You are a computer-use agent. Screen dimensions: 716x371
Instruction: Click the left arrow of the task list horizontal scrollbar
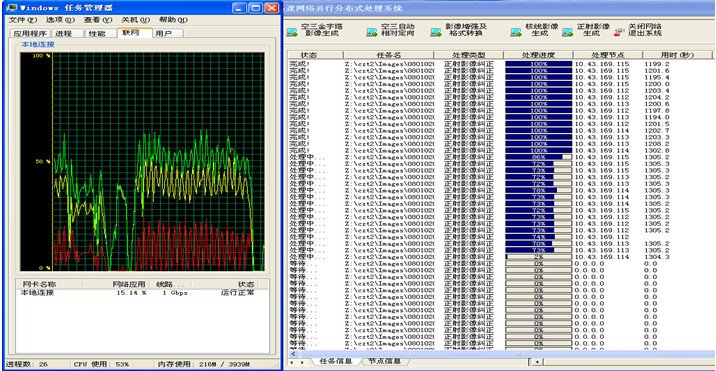click(293, 354)
